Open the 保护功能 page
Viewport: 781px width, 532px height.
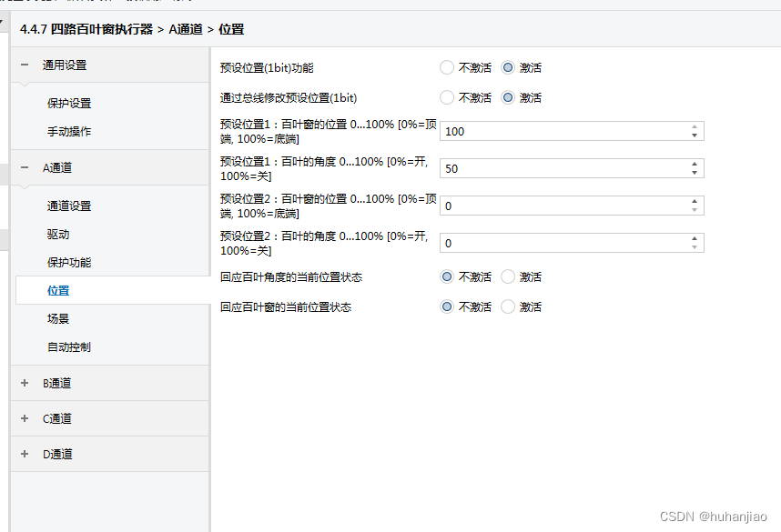(69, 262)
